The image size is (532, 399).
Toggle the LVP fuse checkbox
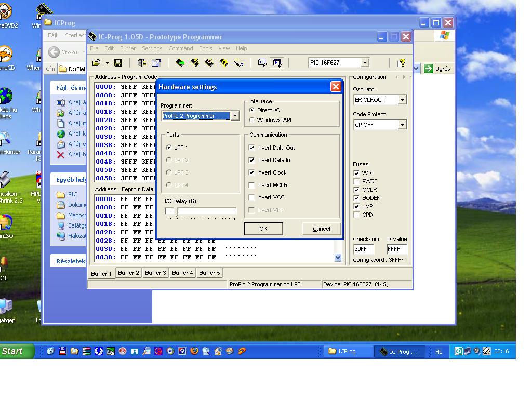click(356, 206)
